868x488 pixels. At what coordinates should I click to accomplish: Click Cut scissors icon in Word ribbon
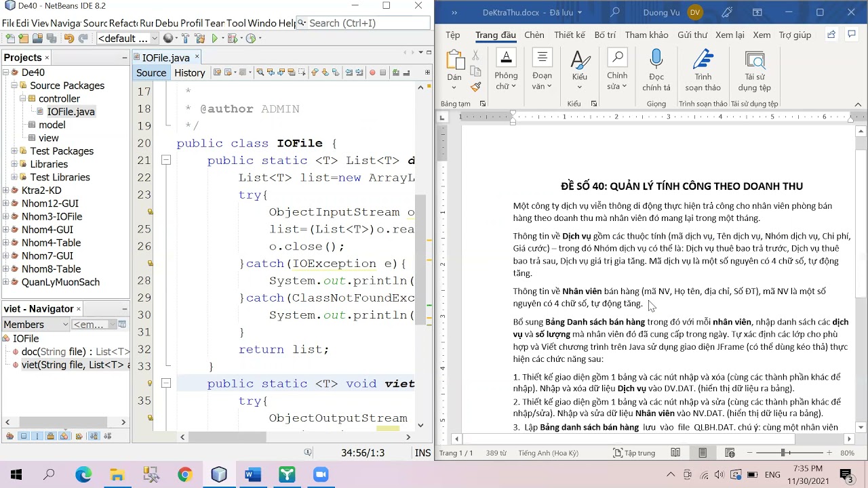click(475, 56)
